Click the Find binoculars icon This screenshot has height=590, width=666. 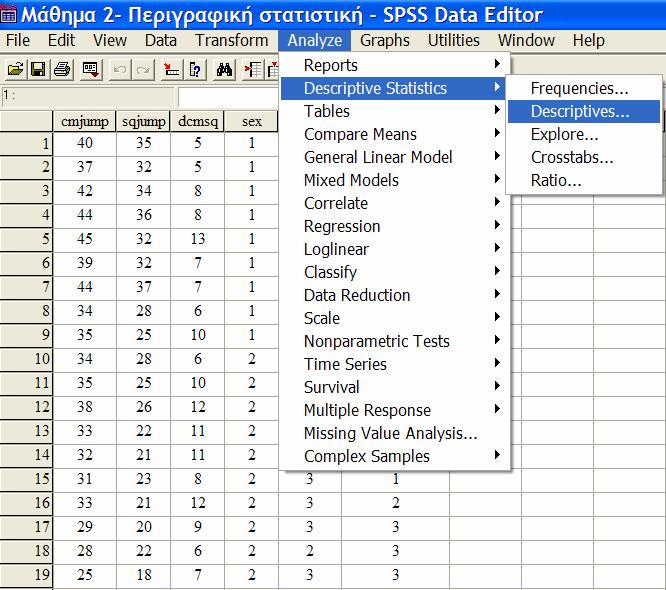click(x=224, y=69)
